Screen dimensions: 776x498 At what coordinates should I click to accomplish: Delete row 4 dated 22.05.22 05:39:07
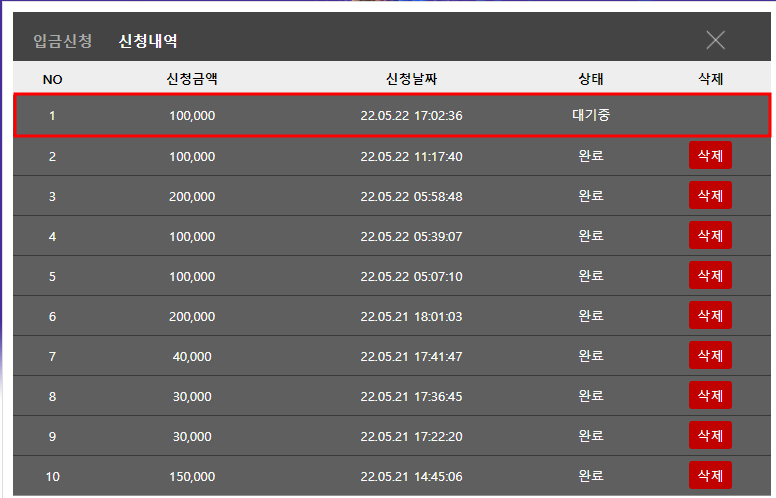pyautogui.click(x=710, y=236)
